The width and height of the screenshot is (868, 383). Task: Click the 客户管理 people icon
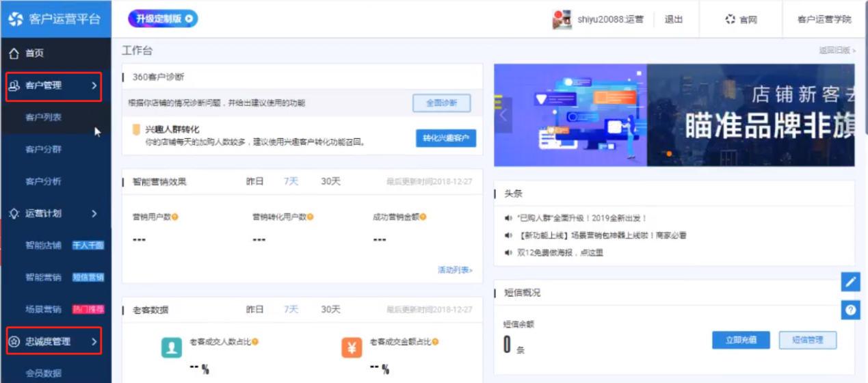coord(14,85)
